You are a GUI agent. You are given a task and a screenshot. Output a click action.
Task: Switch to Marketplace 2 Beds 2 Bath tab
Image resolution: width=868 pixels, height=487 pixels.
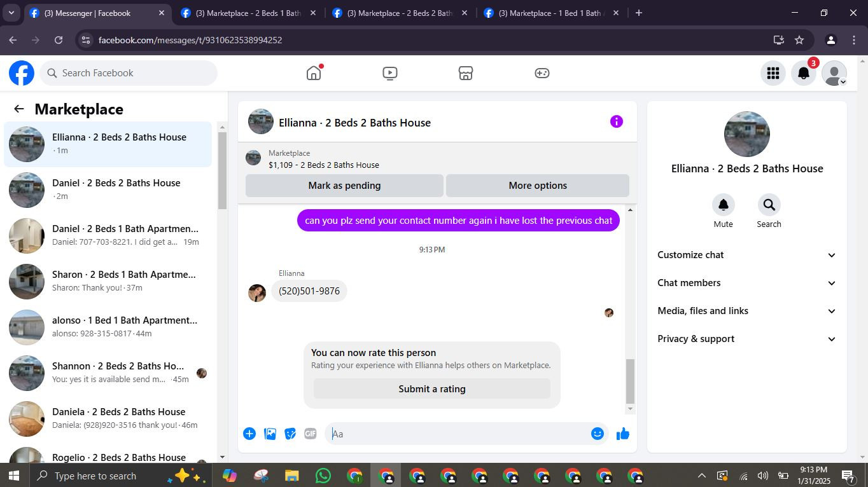pos(399,13)
